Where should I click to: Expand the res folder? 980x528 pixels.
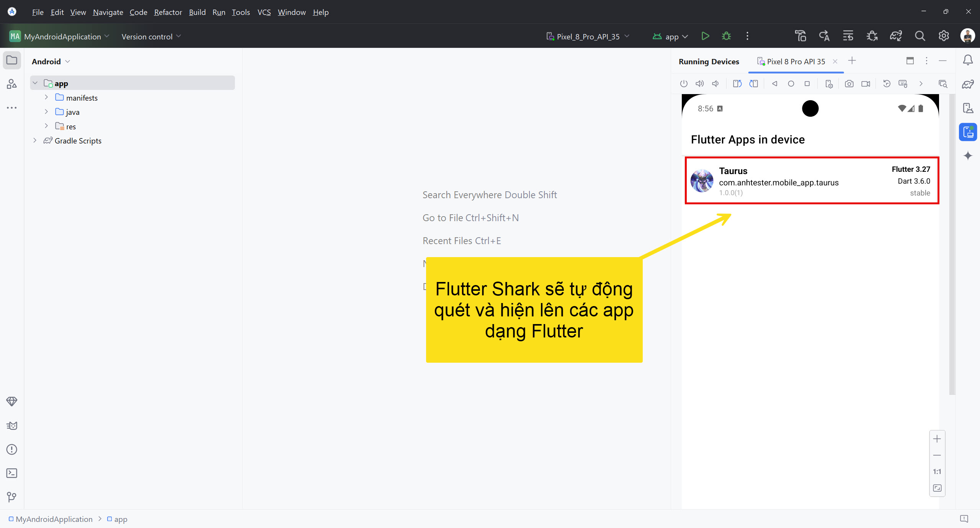[46, 126]
